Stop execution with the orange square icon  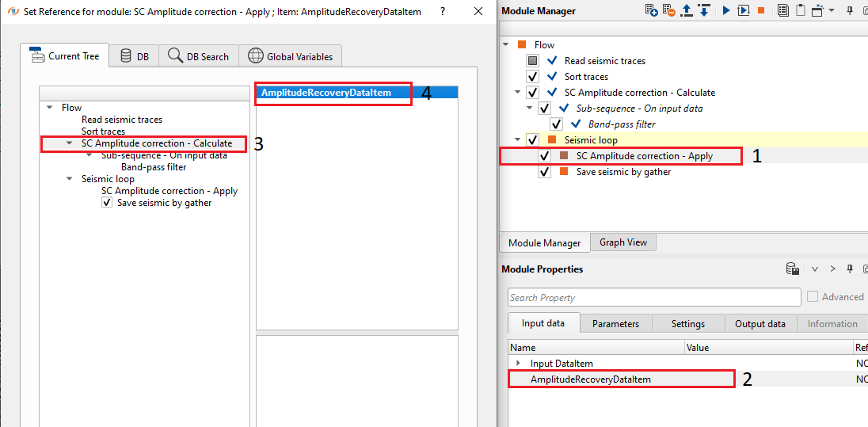[x=761, y=10]
